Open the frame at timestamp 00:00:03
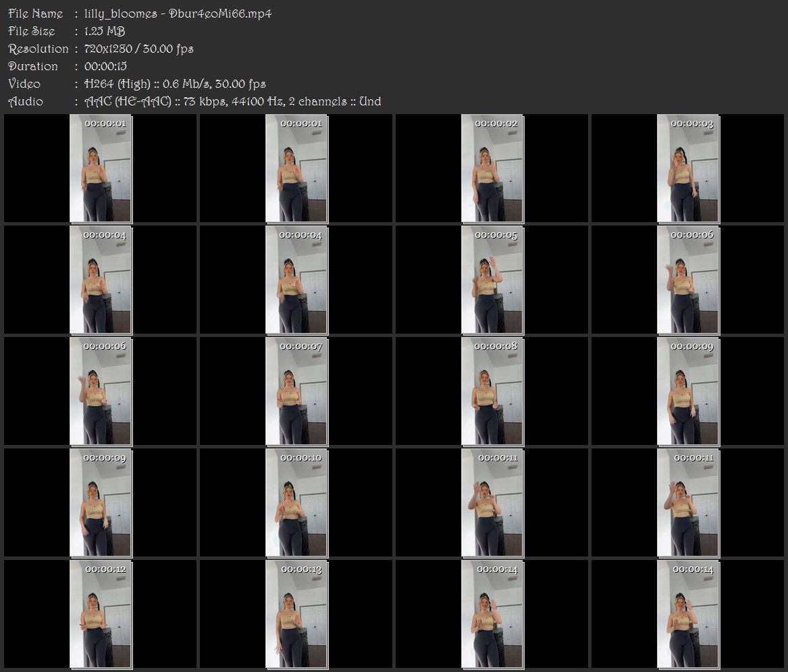 [688, 168]
